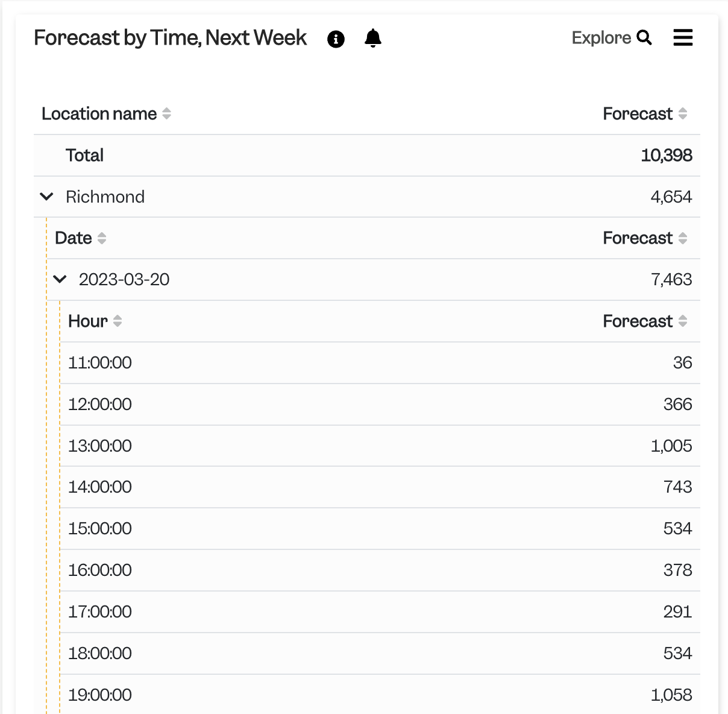728x714 pixels.
Task: Collapse the 2023-03-20 date chevron
Action: click(60, 279)
